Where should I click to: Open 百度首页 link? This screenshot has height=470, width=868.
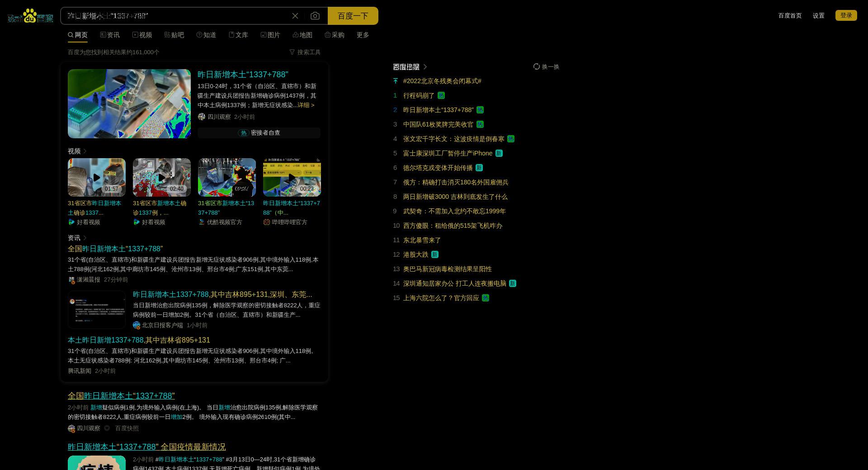tap(790, 15)
